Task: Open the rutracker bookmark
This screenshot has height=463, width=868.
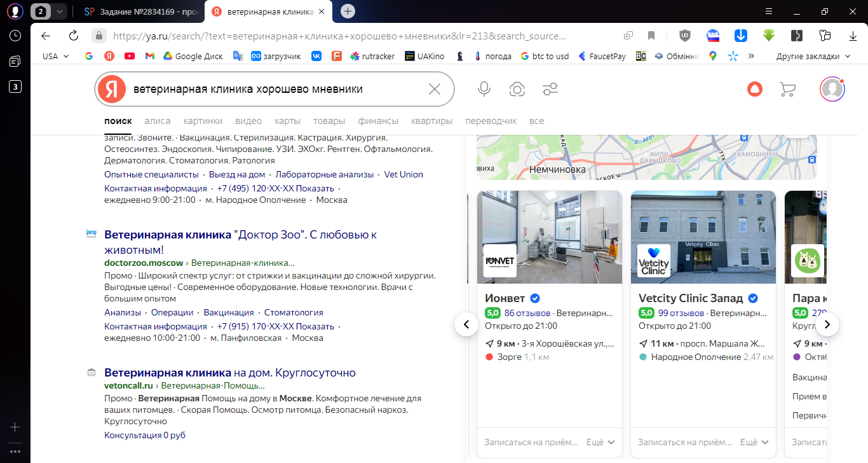Action: tap(372, 56)
